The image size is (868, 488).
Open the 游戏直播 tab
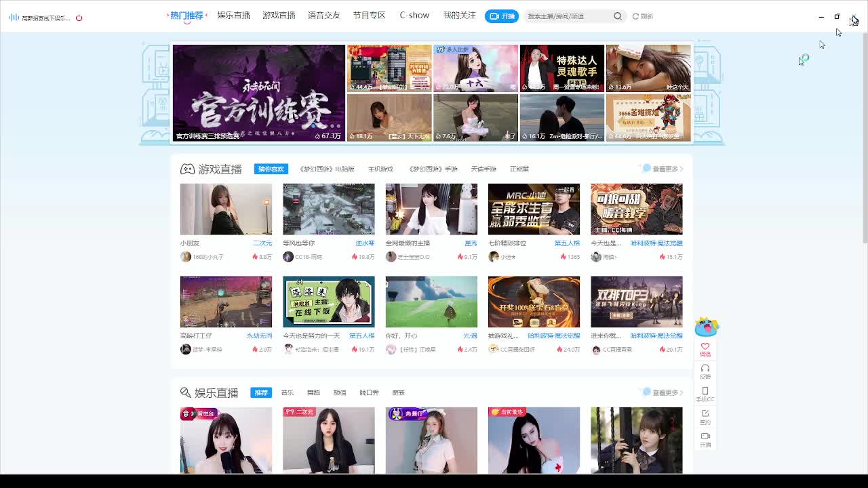279,15
